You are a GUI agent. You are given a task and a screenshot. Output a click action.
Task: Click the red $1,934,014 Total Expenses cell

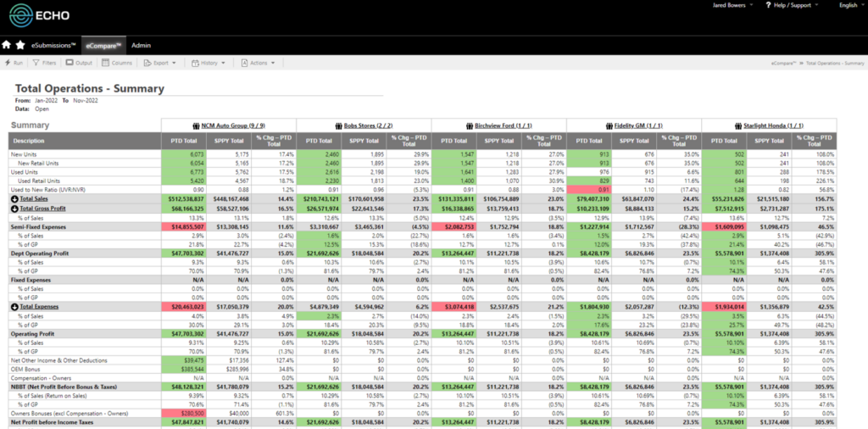pyautogui.click(x=724, y=306)
